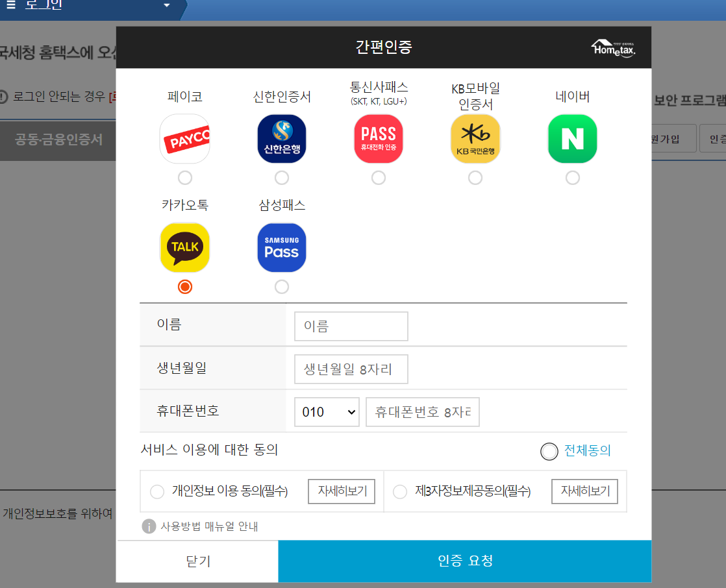Click the 서비스 이용에 대한 동의 heading
The image size is (726, 588).
[209, 450]
